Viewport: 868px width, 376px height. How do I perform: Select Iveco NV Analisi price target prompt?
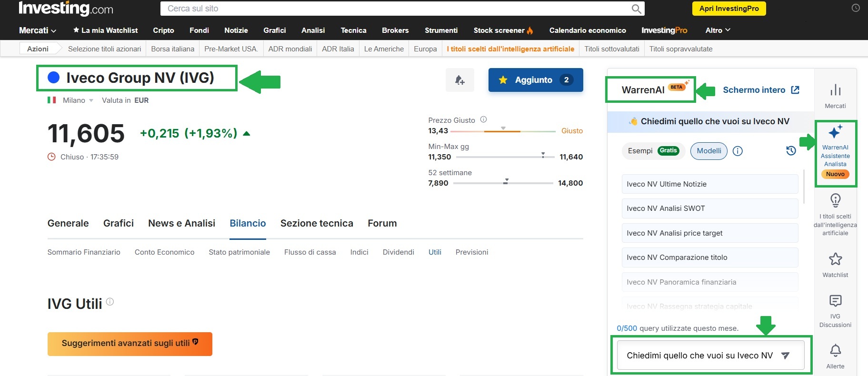[710, 233]
